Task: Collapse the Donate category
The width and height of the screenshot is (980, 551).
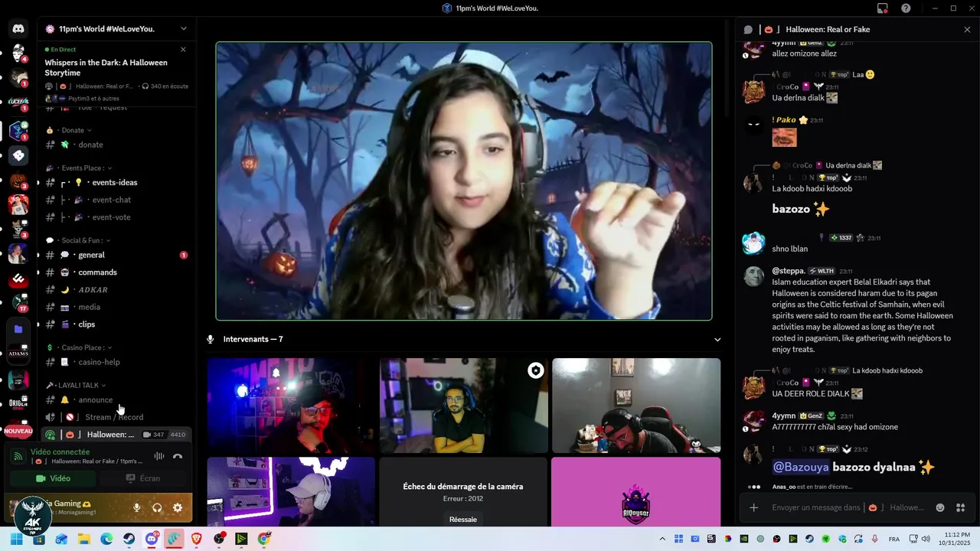Action: [69, 130]
